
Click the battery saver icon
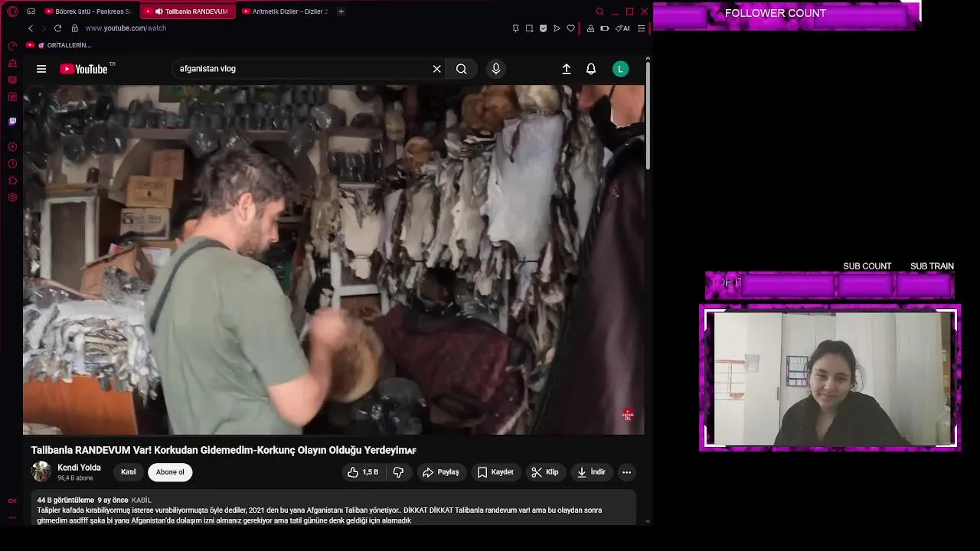(605, 28)
